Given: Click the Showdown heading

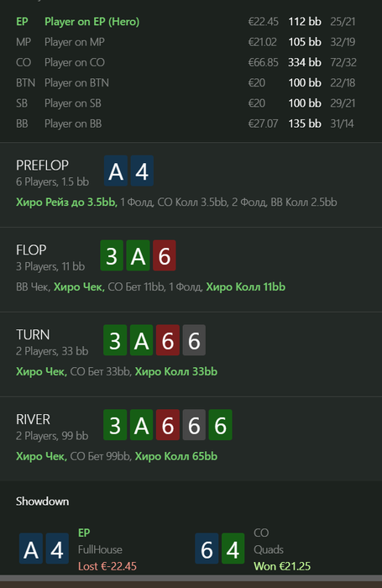Looking at the screenshot, I should pyautogui.click(x=42, y=501).
